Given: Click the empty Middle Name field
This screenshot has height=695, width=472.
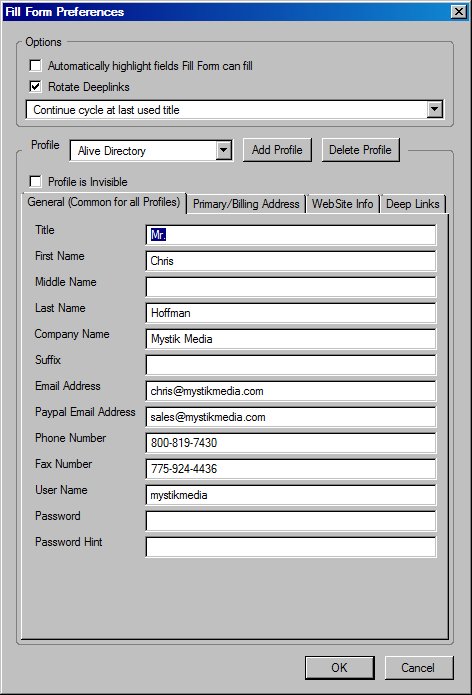Looking at the screenshot, I should click(x=291, y=287).
